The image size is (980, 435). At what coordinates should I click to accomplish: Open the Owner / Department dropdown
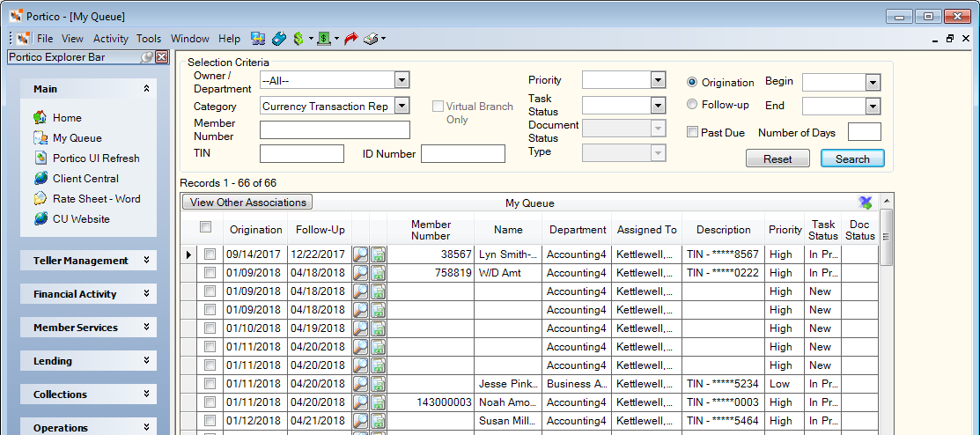(x=402, y=80)
